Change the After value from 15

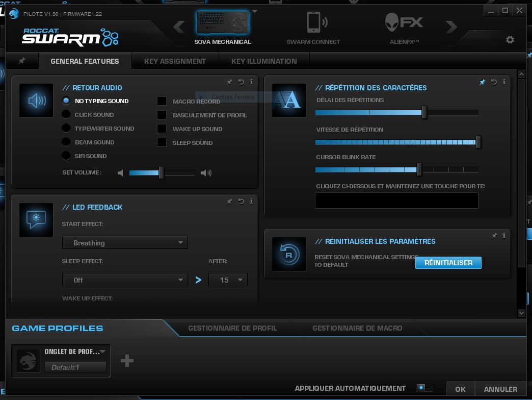pos(228,280)
